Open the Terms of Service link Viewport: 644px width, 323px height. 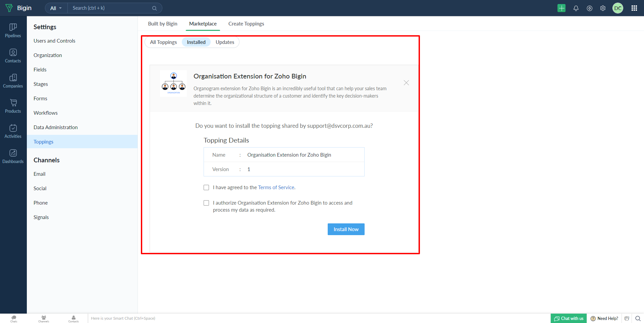click(x=276, y=187)
